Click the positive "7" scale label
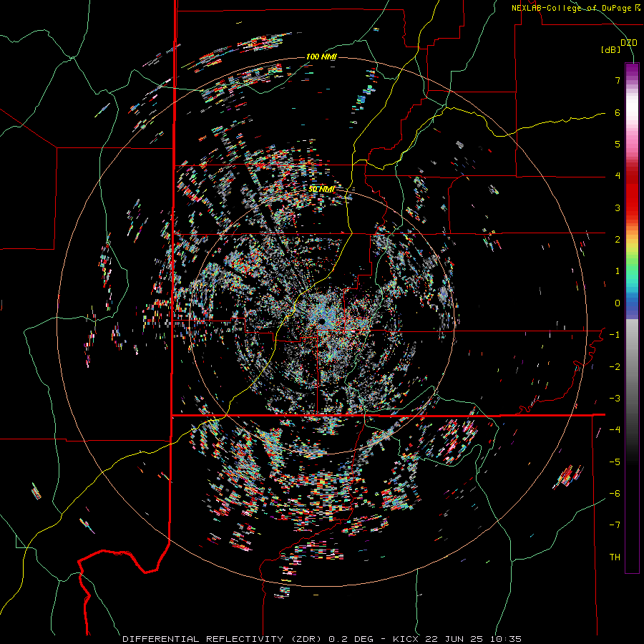The width and height of the screenshot is (644, 644). click(618, 80)
